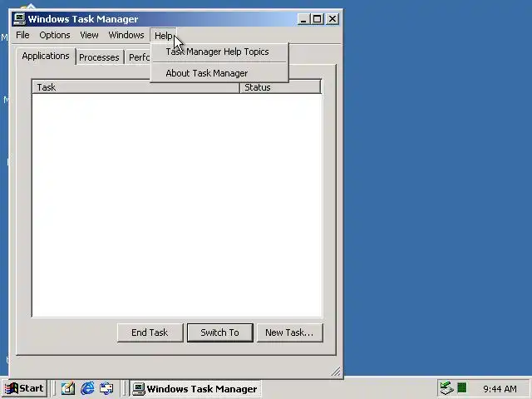Maximize the Task Manager window

(x=318, y=19)
